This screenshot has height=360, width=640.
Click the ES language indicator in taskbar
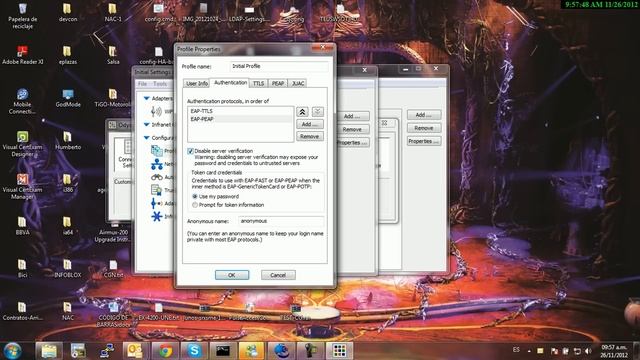click(x=516, y=350)
